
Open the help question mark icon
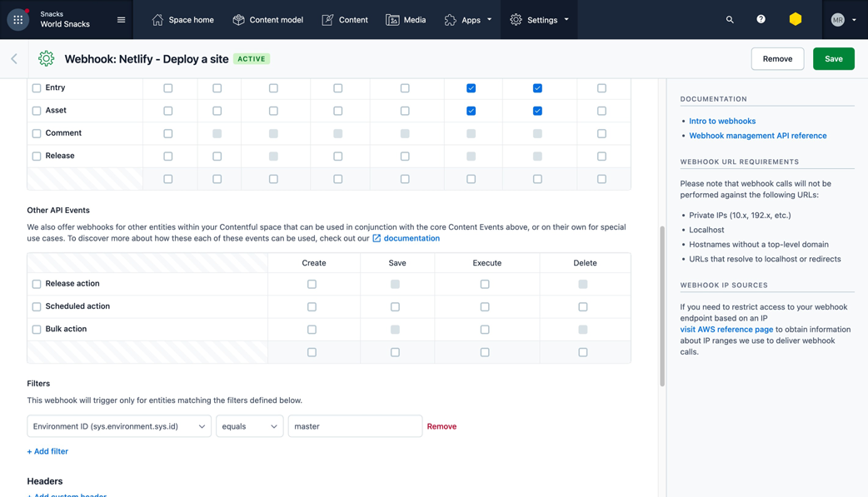click(761, 19)
